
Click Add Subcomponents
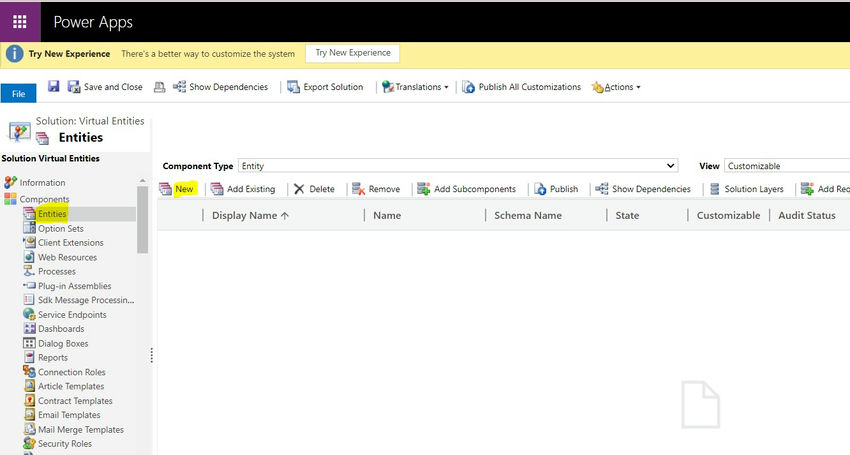pyautogui.click(x=466, y=189)
